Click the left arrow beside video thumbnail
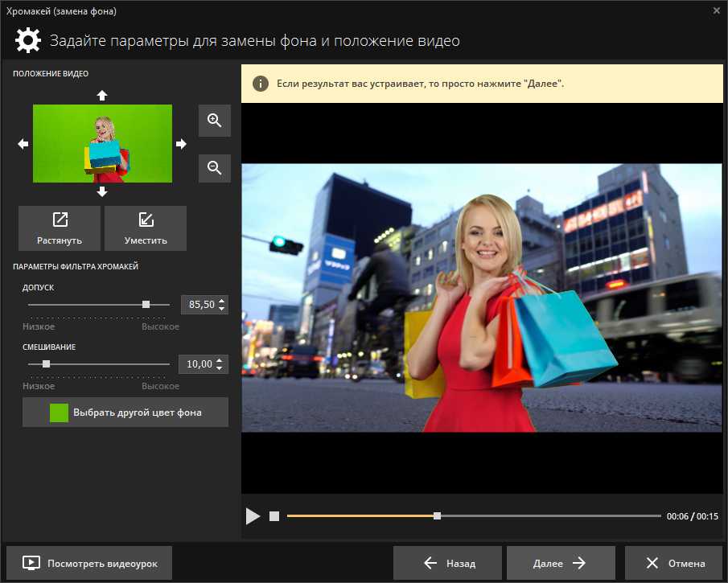 [x=23, y=144]
